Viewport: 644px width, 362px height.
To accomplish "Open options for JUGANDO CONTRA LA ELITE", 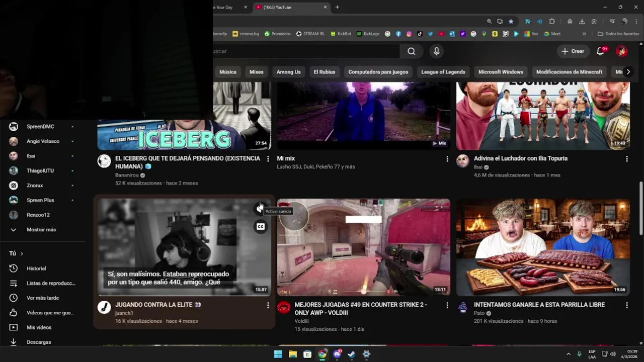I will (x=268, y=305).
